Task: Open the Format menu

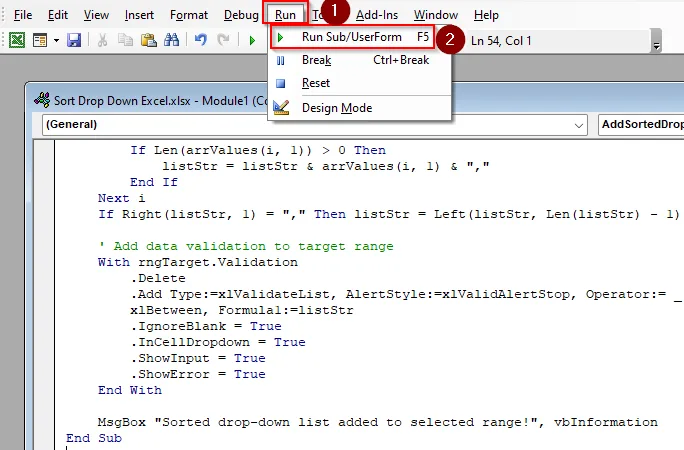Action: (189, 15)
